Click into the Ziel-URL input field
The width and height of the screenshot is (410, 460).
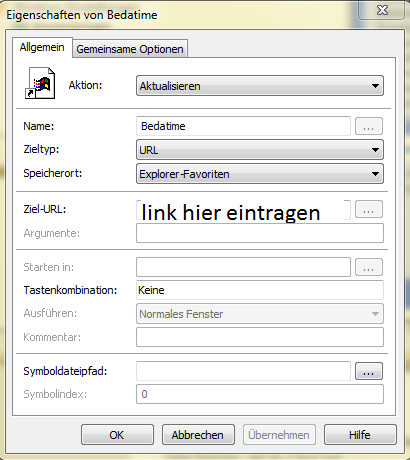pyautogui.click(x=243, y=210)
